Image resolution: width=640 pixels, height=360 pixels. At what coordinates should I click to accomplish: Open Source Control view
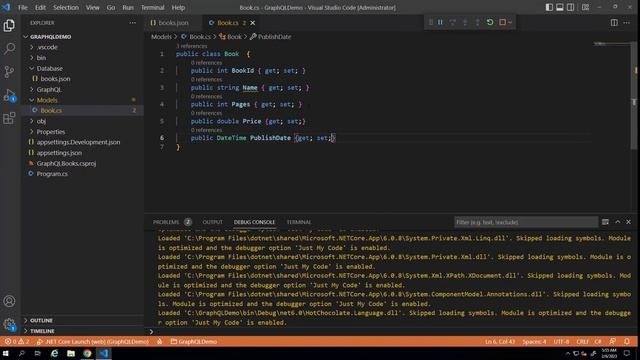point(9,72)
